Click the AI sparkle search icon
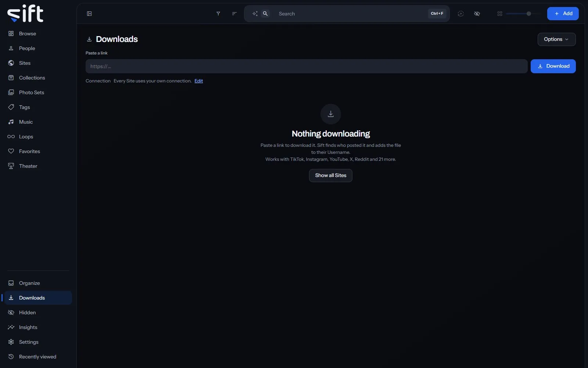The height and width of the screenshot is (368, 588). click(x=255, y=14)
